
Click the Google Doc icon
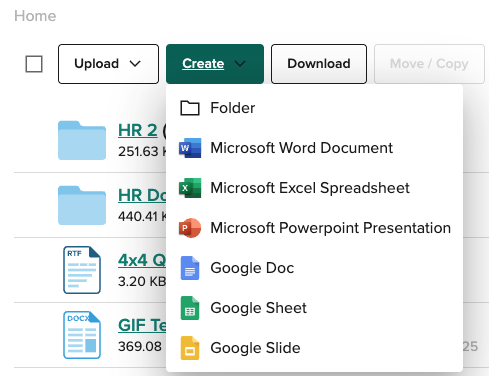click(190, 268)
